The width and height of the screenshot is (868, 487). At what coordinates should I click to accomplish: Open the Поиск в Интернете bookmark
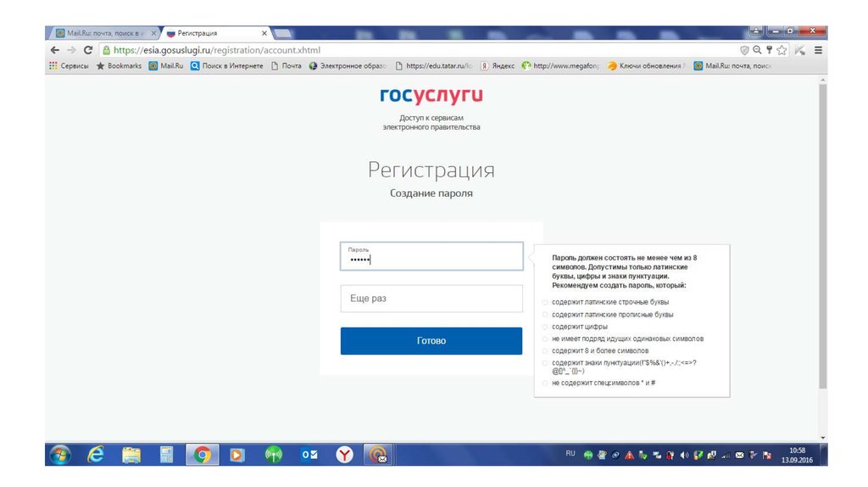coord(227,65)
